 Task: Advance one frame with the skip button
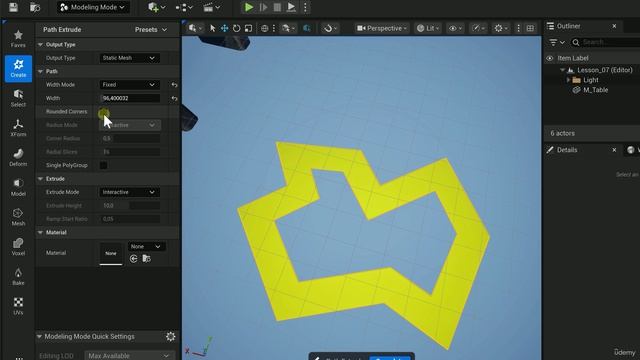click(x=263, y=7)
